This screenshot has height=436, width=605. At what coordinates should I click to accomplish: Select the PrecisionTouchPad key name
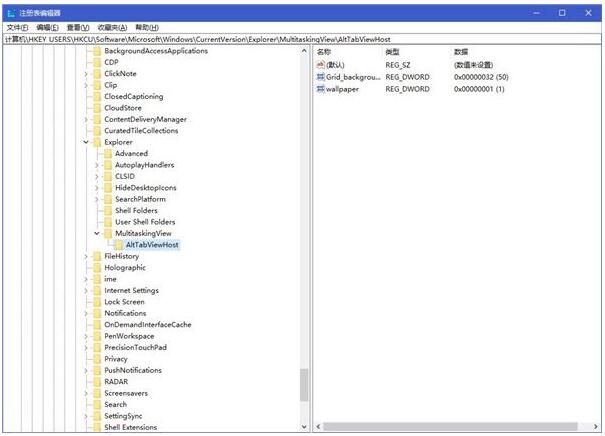pos(135,347)
